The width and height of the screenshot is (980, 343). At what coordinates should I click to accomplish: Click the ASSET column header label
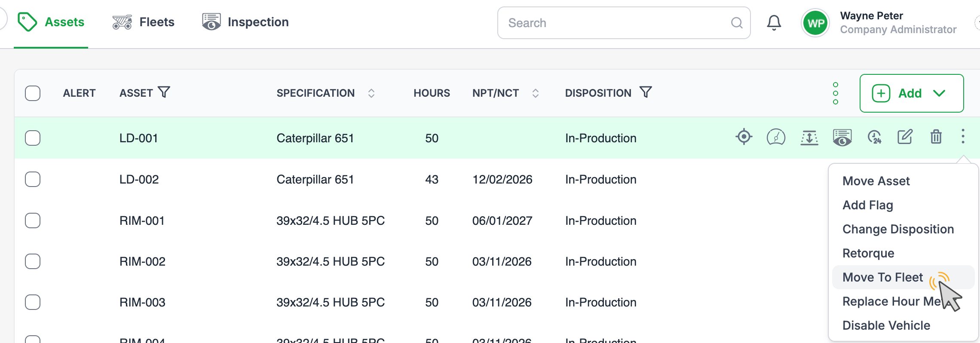(136, 93)
